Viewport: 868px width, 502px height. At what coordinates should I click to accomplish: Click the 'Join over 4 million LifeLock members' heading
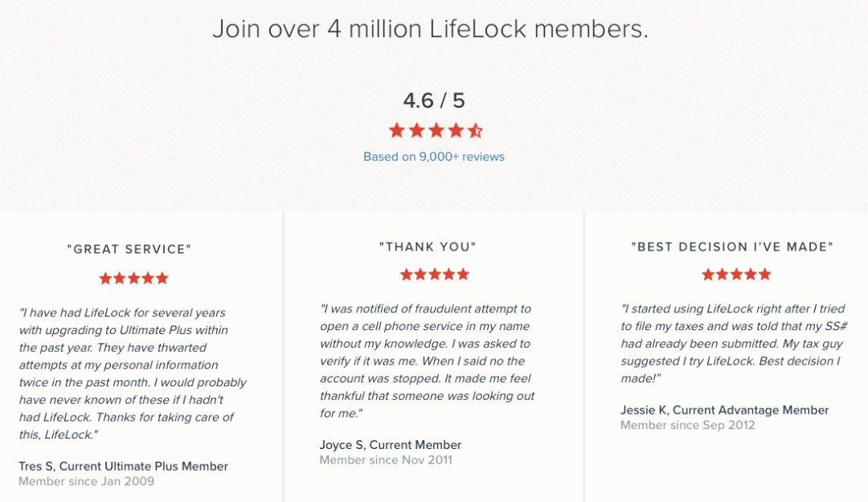[431, 29]
